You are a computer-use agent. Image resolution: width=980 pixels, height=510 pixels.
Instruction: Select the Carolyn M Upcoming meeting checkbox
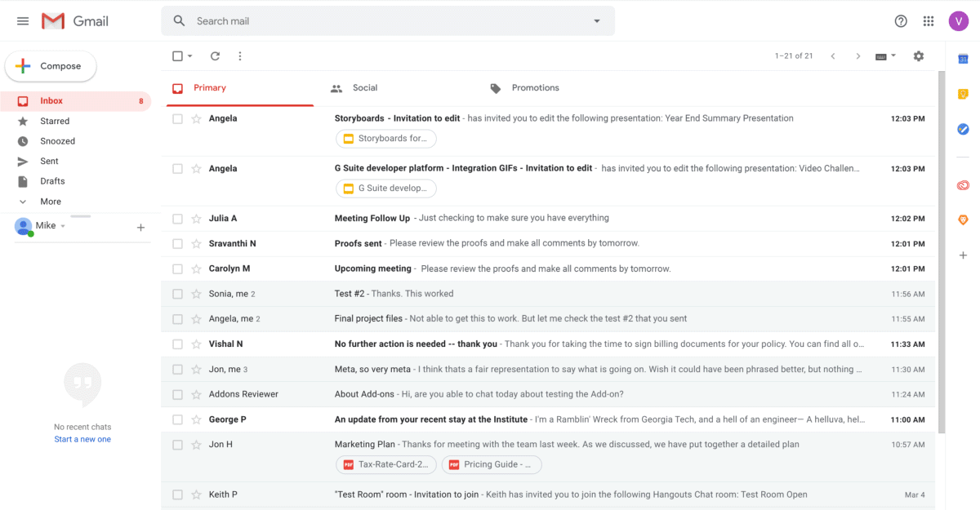click(x=177, y=268)
